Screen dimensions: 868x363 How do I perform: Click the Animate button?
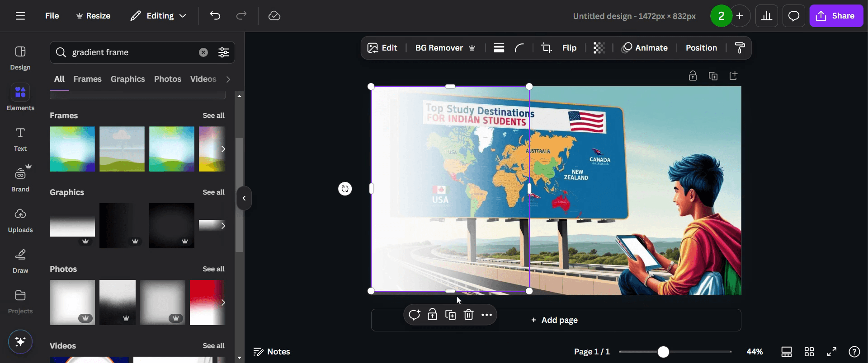point(645,48)
